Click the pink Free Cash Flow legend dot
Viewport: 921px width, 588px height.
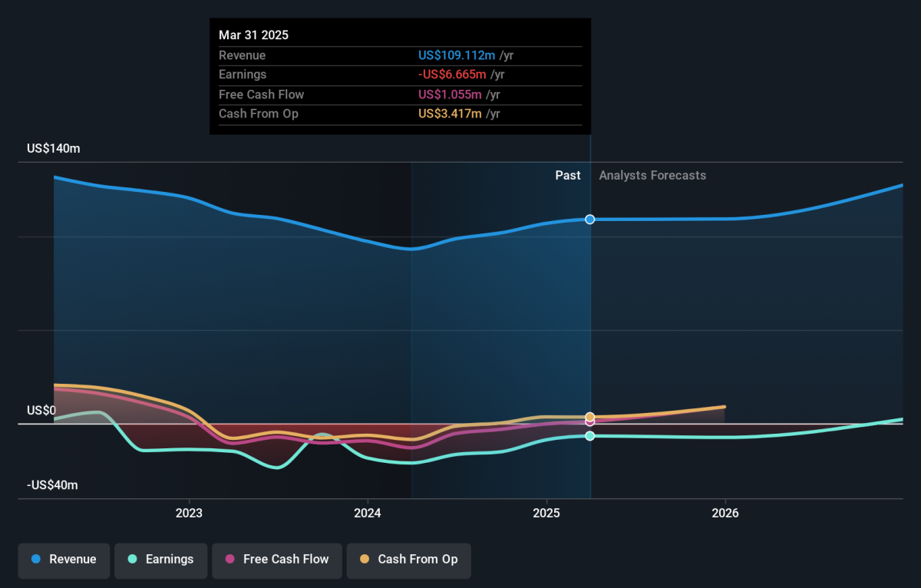pos(230,559)
